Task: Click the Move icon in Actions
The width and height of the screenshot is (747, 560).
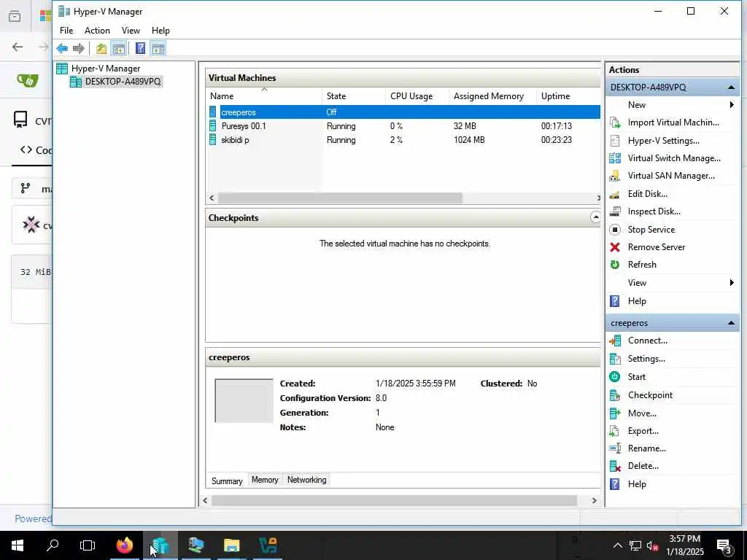Action: click(615, 413)
